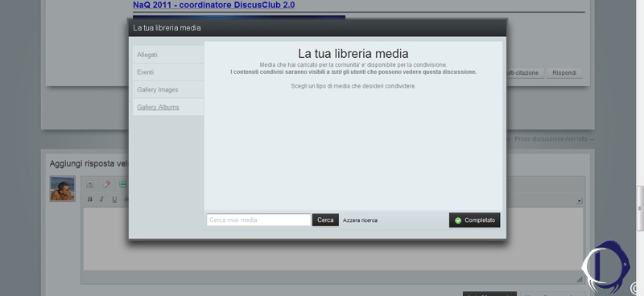This screenshot has width=644, height=296.
Task: Select the Gallery Albums tab
Action: (x=168, y=107)
